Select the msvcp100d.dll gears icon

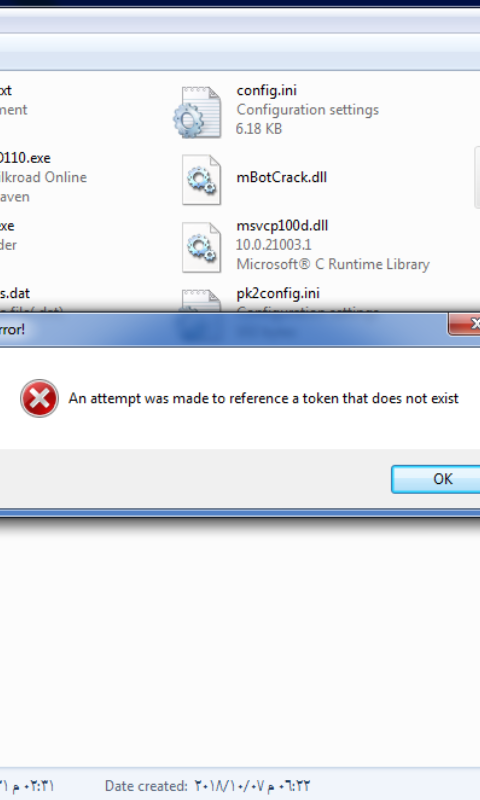pyautogui.click(x=201, y=247)
